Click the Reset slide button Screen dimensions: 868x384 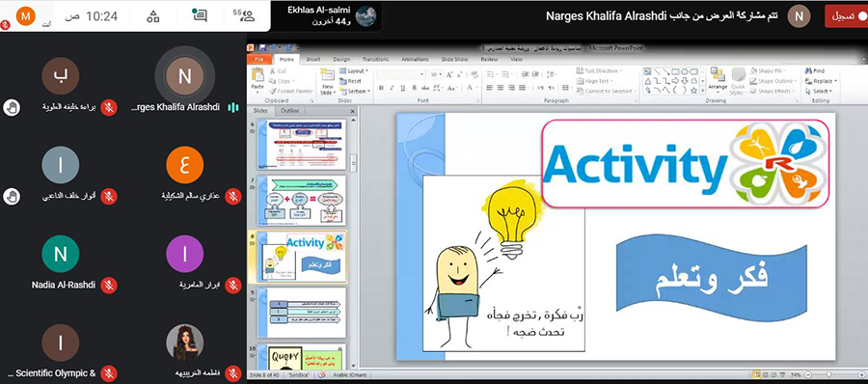click(351, 81)
